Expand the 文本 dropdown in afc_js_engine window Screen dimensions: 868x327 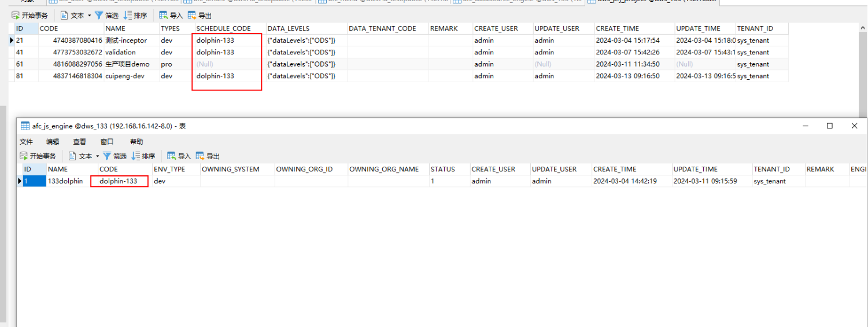click(x=98, y=156)
